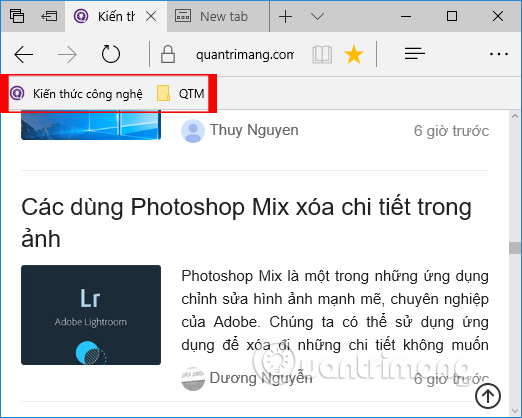Image resolution: width=522 pixels, height=418 pixels.
Task: Maximize the browser window
Action: (x=452, y=16)
